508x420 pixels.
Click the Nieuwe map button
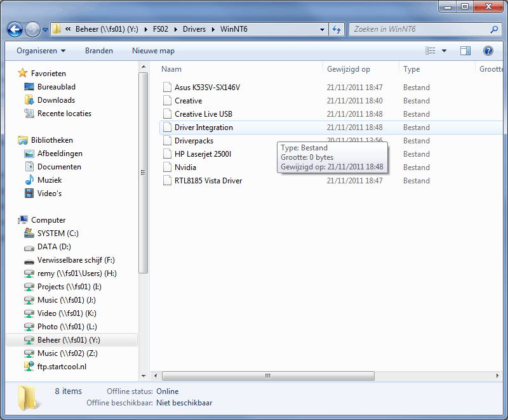click(x=153, y=51)
